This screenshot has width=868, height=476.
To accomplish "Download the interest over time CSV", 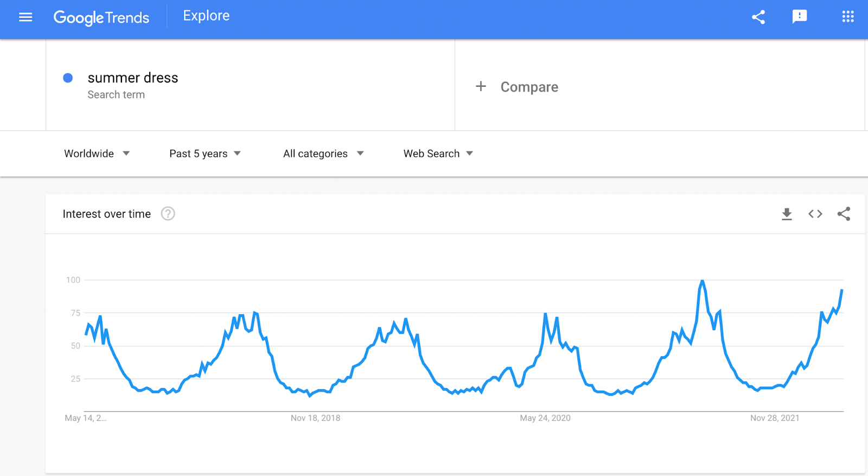I will [x=787, y=214].
